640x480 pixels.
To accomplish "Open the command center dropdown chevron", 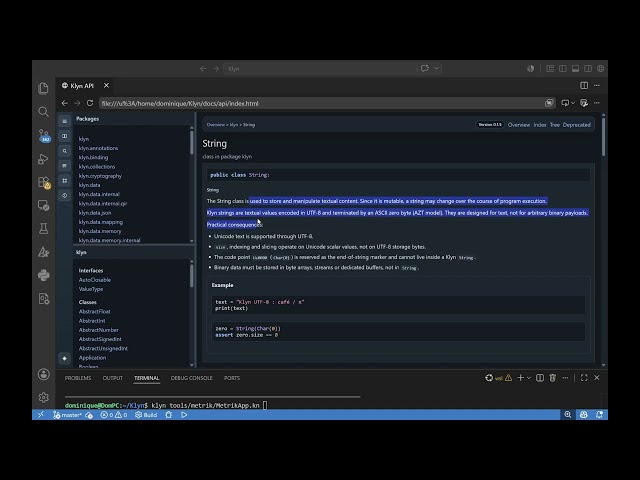I will (x=436, y=68).
